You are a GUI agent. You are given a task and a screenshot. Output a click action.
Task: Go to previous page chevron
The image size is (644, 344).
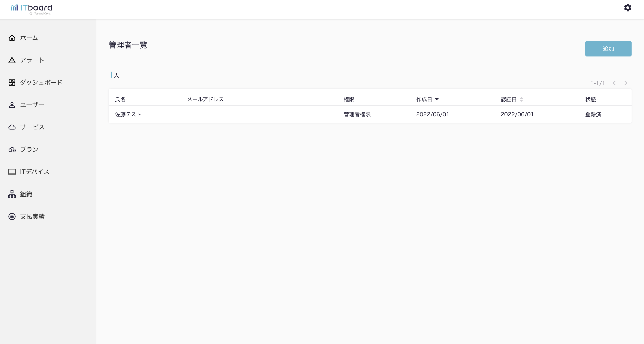tap(614, 83)
